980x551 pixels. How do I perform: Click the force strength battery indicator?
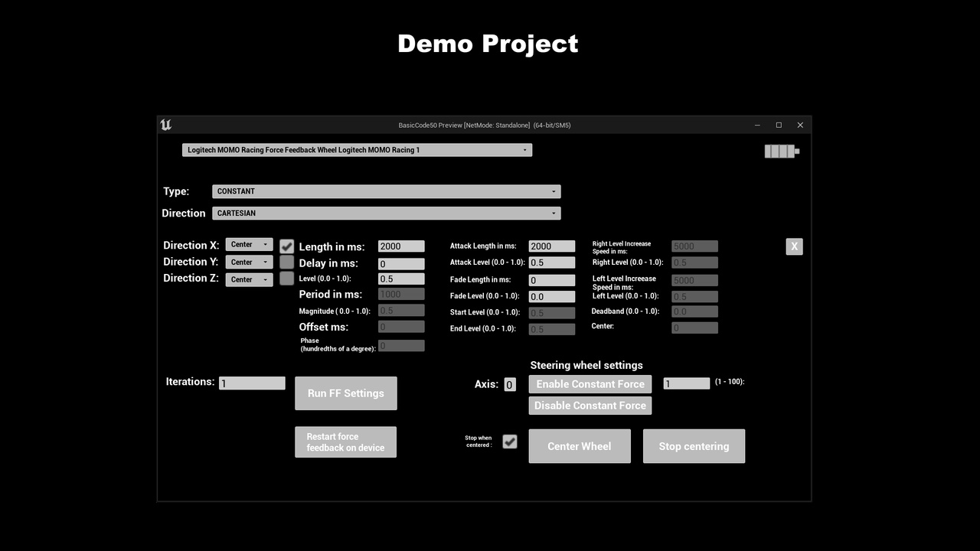[780, 151]
